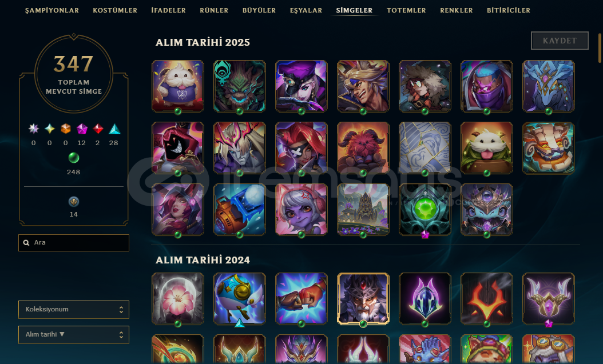This screenshot has width=603, height=364.
Task: Select the cracked blue porcelain icon
Action: click(x=425, y=148)
